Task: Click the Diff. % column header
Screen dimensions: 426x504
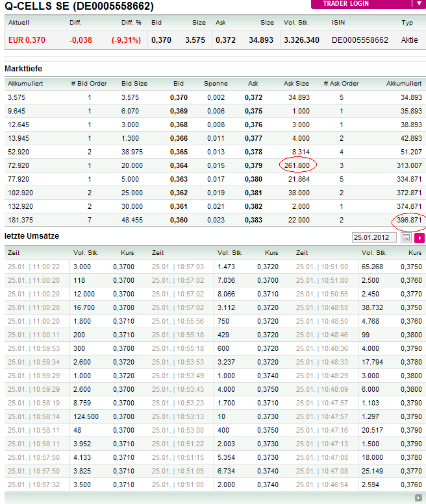Action: tap(131, 23)
